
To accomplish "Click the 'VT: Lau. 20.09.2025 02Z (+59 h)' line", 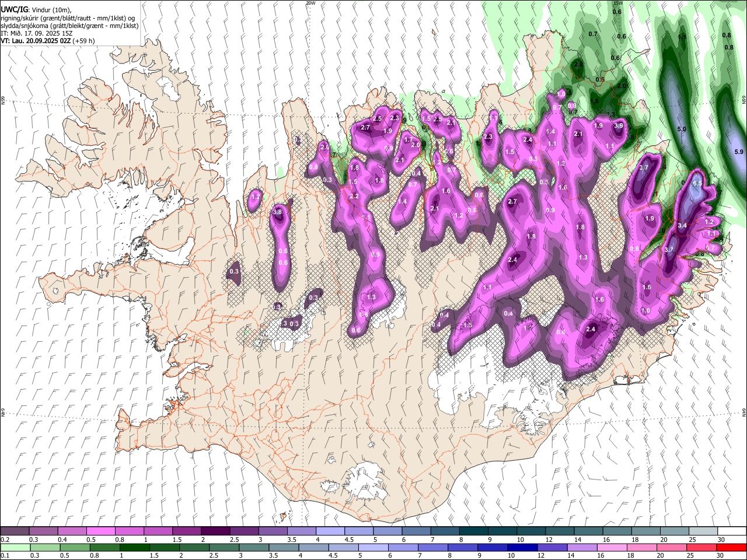I will pyautogui.click(x=48, y=41).
